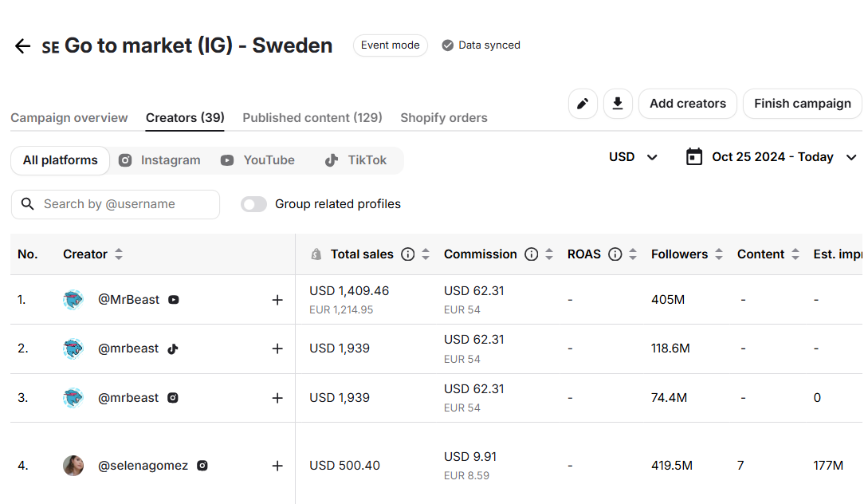Click the @selenagomez profile avatar
The width and height of the screenshot is (868, 504).
click(x=73, y=466)
